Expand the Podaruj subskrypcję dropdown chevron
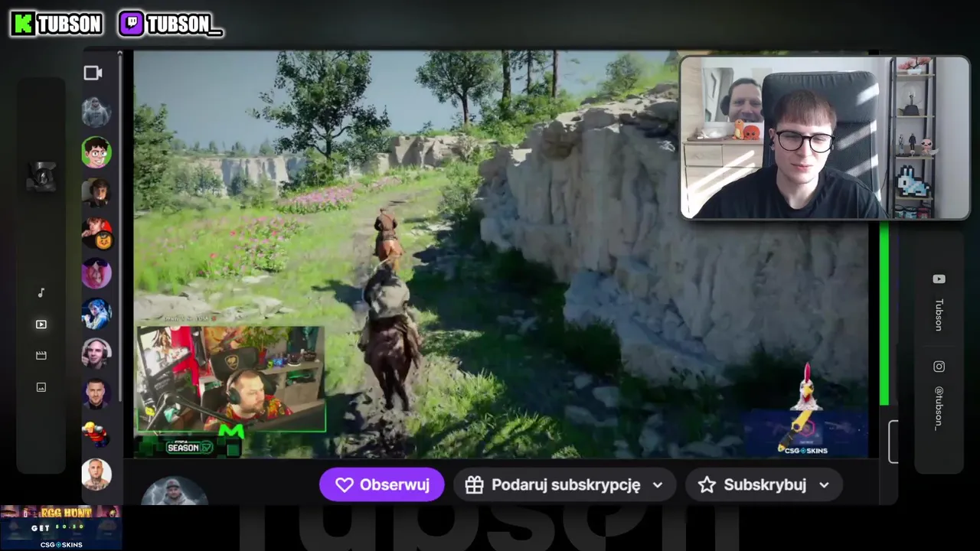Viewport: 980px width, 551px height. pos(658,485)
